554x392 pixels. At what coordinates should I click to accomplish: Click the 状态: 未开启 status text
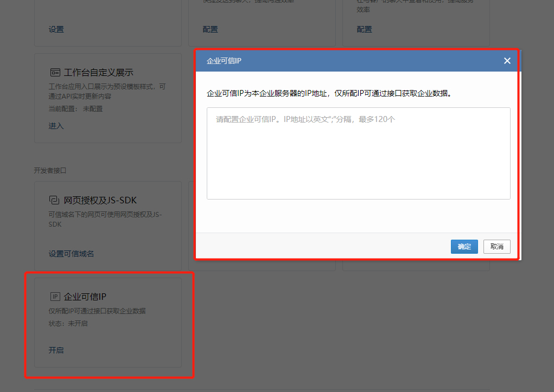(x=68, y=324)
